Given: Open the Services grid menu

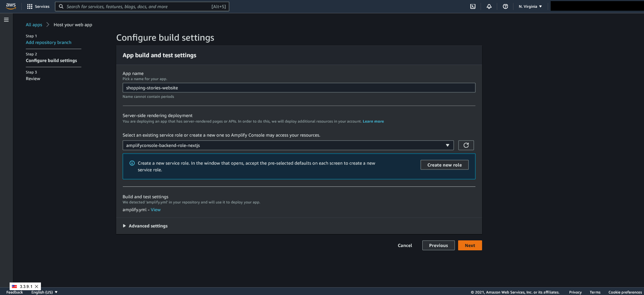Looking at the screenshot, I should point(38,6).
